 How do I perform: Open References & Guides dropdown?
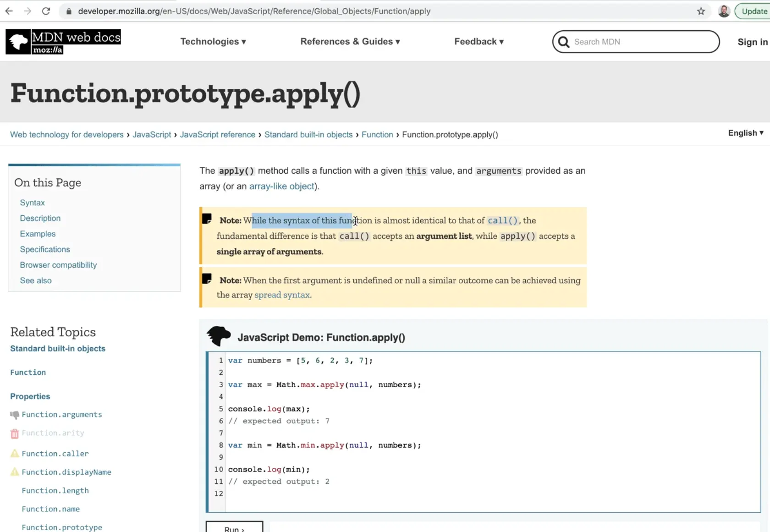(x=350, y=42)
